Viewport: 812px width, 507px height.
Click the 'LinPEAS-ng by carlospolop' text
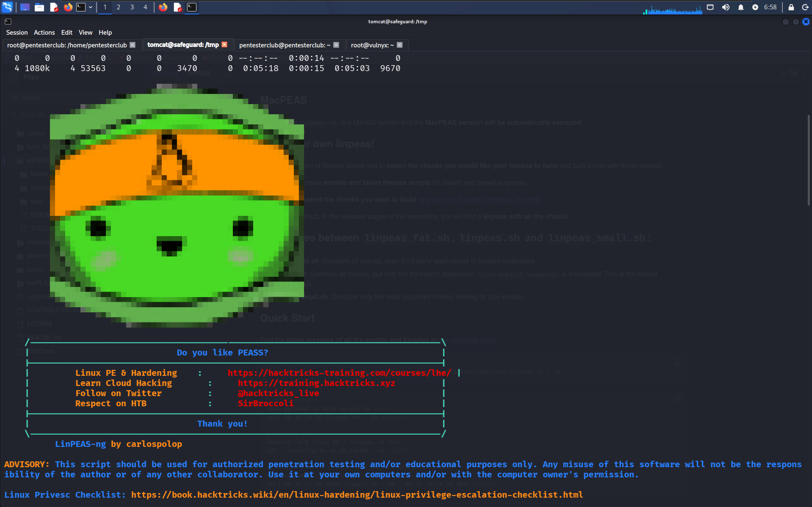coord(119,444)
